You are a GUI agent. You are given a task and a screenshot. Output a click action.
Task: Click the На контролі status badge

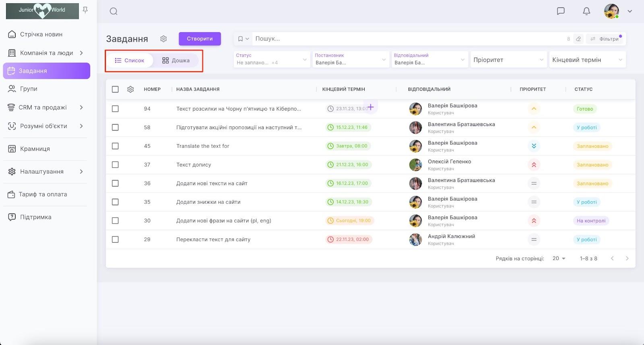click(x=591, y=221)
